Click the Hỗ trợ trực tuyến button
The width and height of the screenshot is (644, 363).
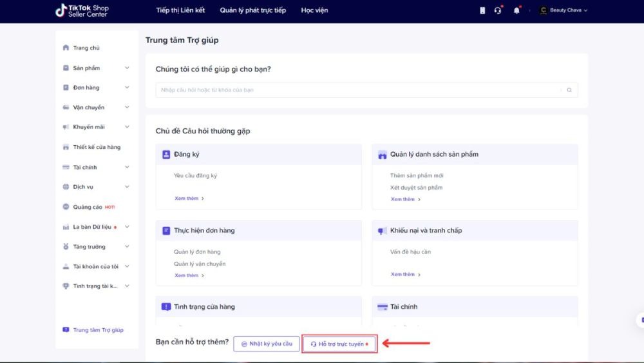pyautogui.click(x=339, y=344)
